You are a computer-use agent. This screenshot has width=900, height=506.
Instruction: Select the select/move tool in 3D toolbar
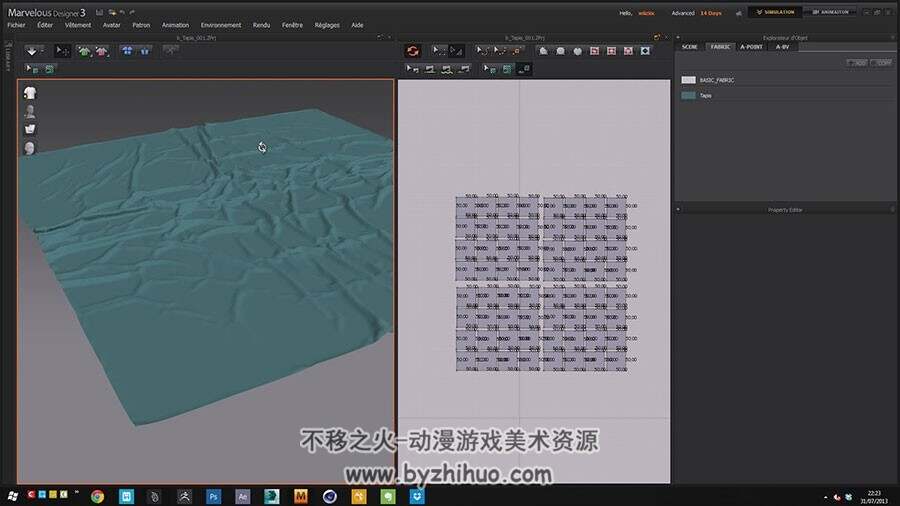[x=62, y=51]
